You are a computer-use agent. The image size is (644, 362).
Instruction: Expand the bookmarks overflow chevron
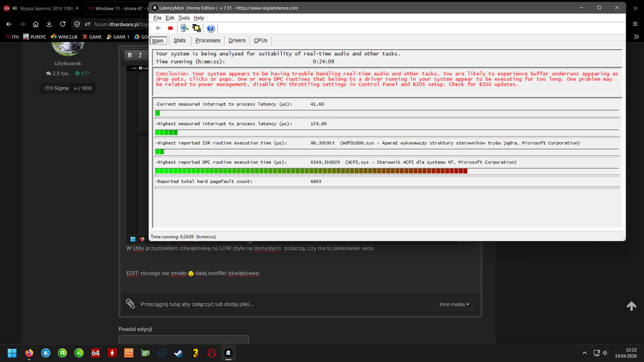click(636, 37)
